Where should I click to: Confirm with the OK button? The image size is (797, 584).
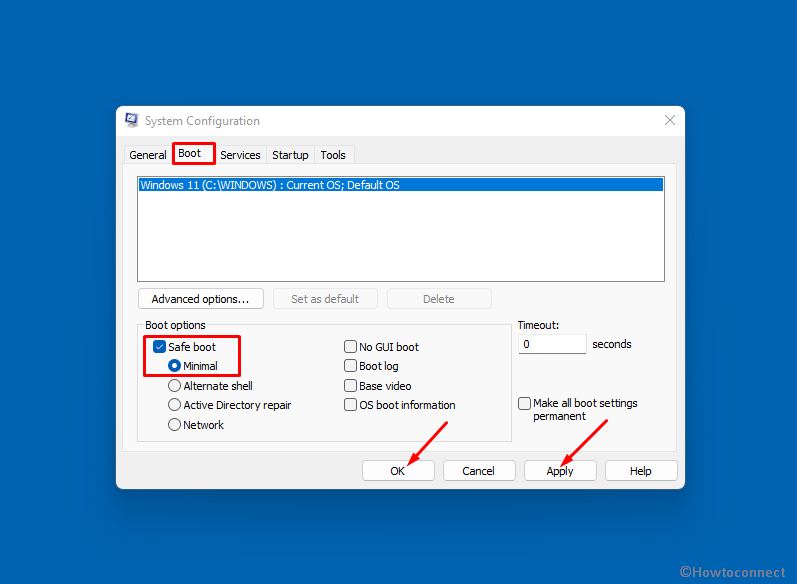398,471
